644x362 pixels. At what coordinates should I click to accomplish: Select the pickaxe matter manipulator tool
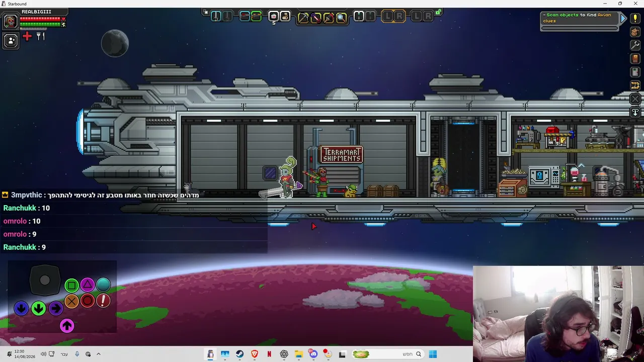[303, 18]
